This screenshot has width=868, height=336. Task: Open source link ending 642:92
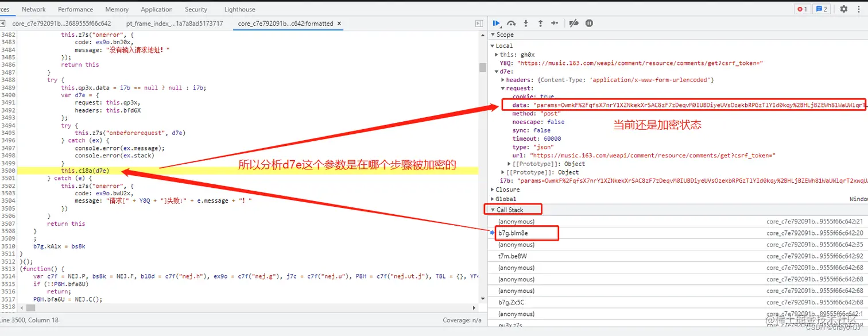[815, 256]
